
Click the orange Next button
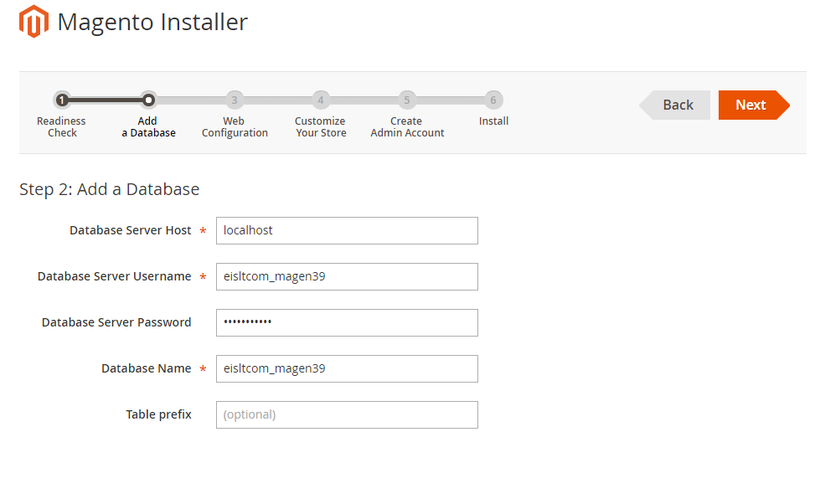(x=754, y=105)
